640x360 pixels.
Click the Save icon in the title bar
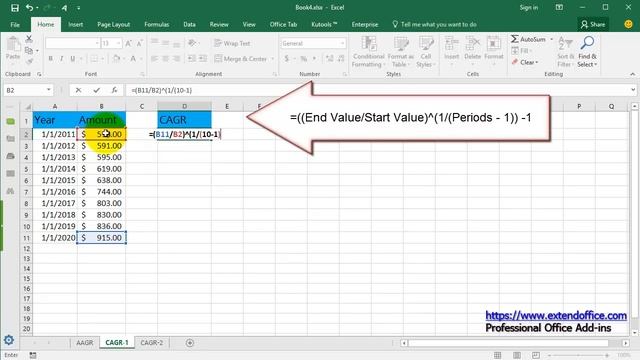(x=15, y=8)
